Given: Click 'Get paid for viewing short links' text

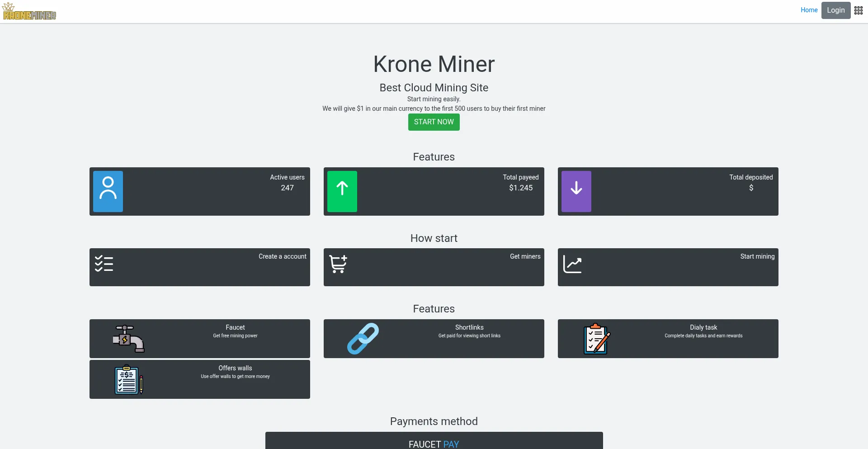Looking at the screenshot, I should (x=469, y=336).
